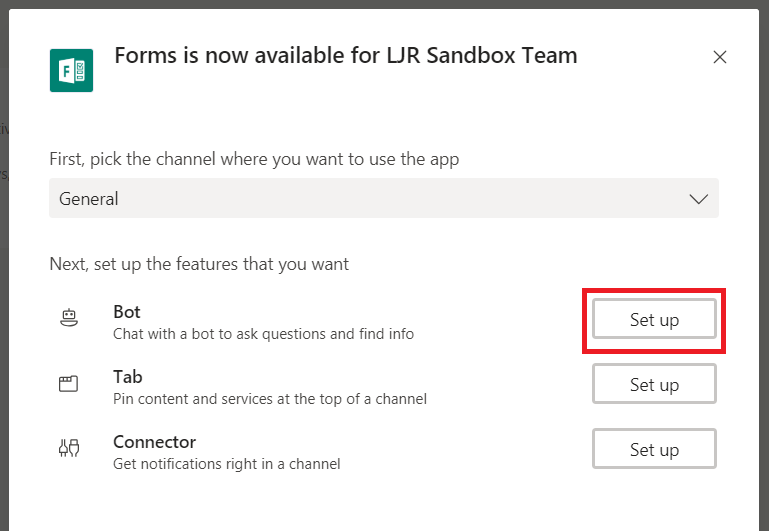Click the Bot feature title
The height and width of the screenshot is (531, 769).
127,312
